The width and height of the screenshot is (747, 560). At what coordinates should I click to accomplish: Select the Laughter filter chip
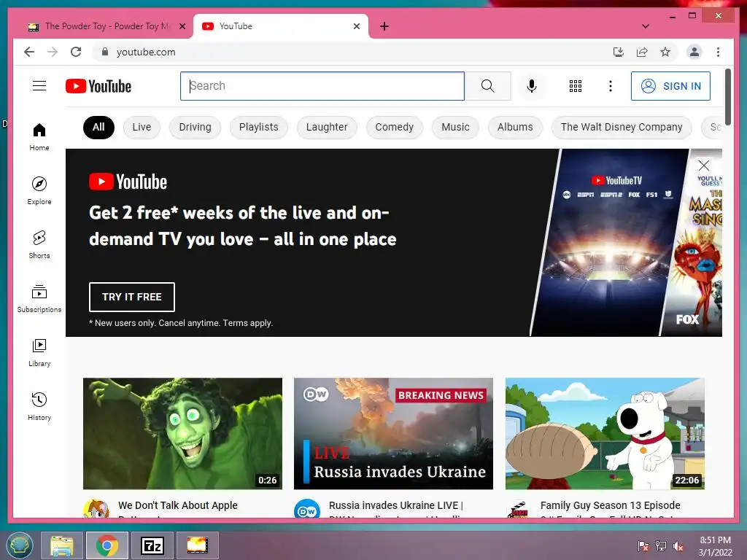(327, 127)
